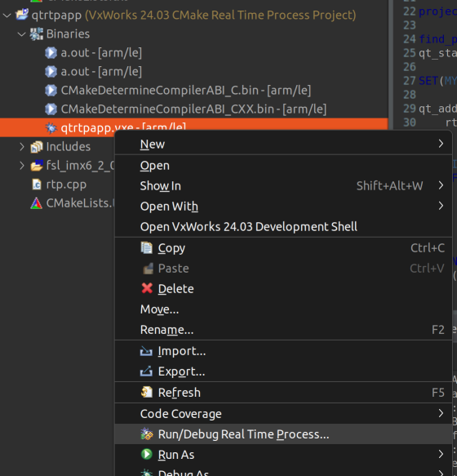457x476 pixels.
Task: Select Move... menu entry
Action: click(283, 309)
